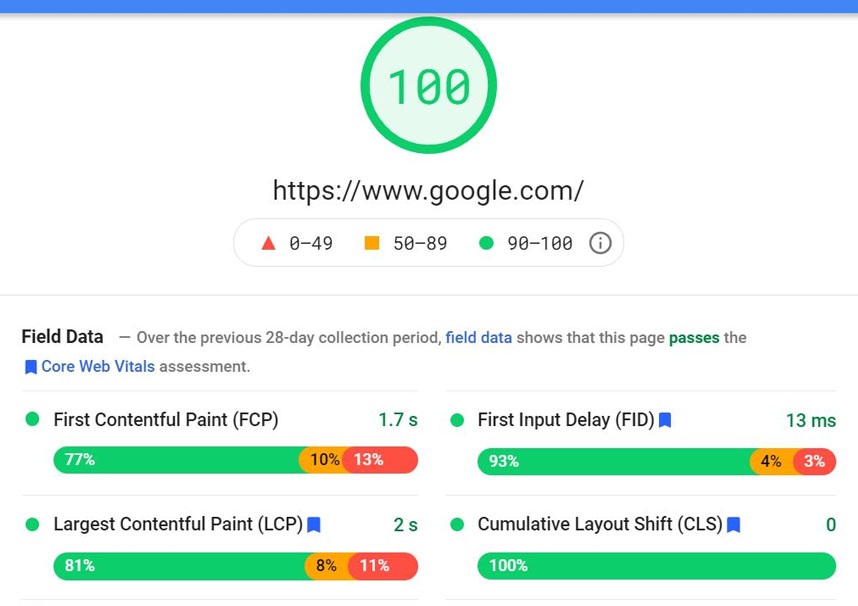Open the Core Web Vitals link

tap(97, 367)
